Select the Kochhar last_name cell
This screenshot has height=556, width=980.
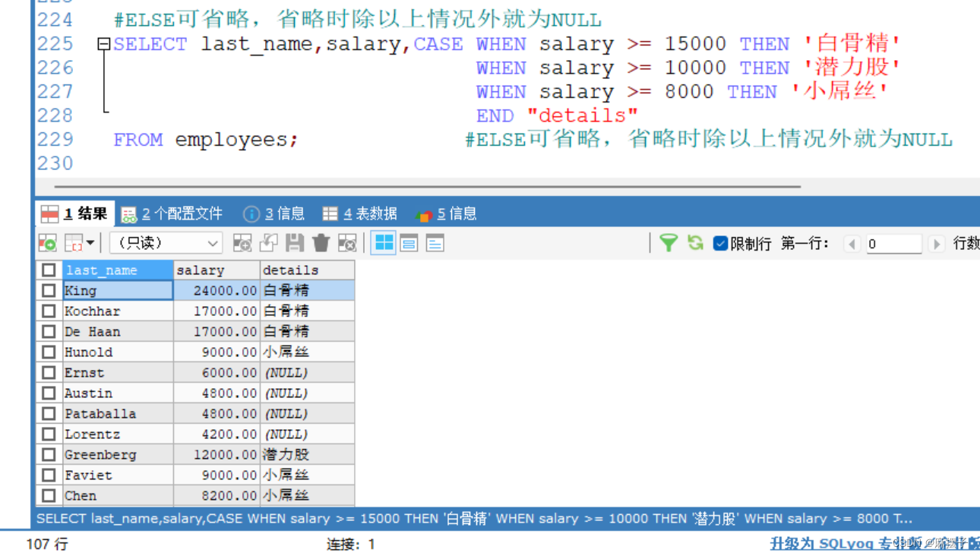(x=118, y=311)
